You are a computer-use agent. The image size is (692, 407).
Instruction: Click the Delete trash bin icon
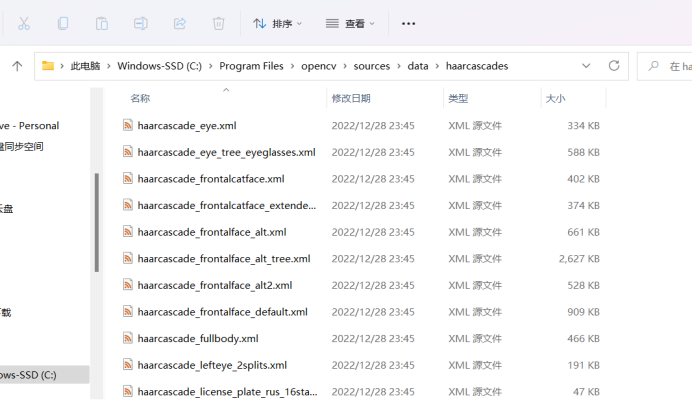[219, 23]
